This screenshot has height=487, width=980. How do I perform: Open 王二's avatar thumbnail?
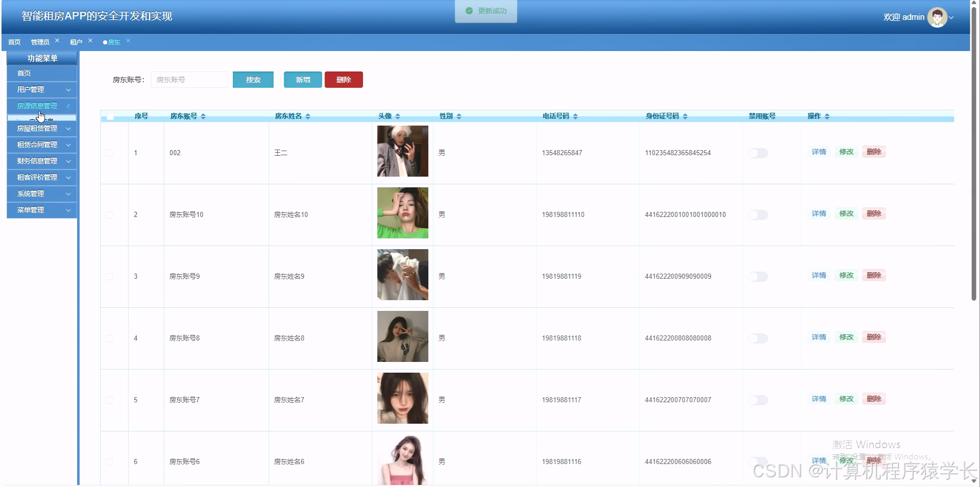point(403,151)
